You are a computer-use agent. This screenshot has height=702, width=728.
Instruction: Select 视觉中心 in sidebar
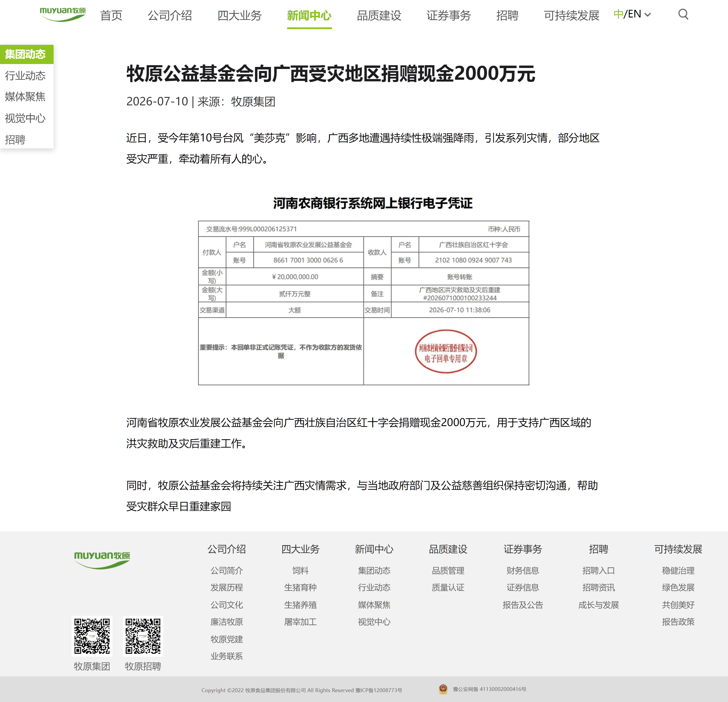pos(25,118)
